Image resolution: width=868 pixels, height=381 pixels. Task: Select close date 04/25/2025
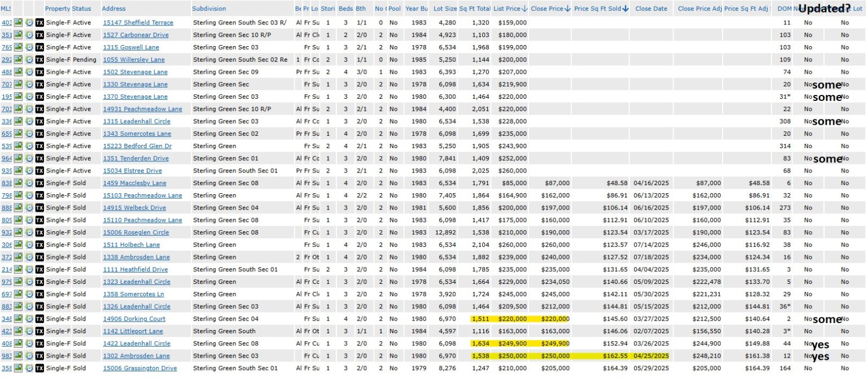[651, 356]
